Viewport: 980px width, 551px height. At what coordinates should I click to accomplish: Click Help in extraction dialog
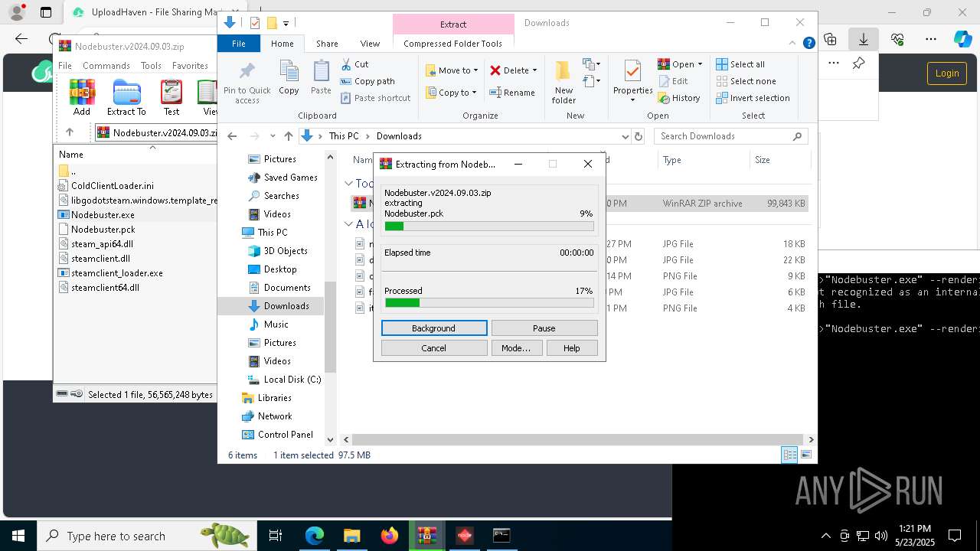(x=572, y=348)
